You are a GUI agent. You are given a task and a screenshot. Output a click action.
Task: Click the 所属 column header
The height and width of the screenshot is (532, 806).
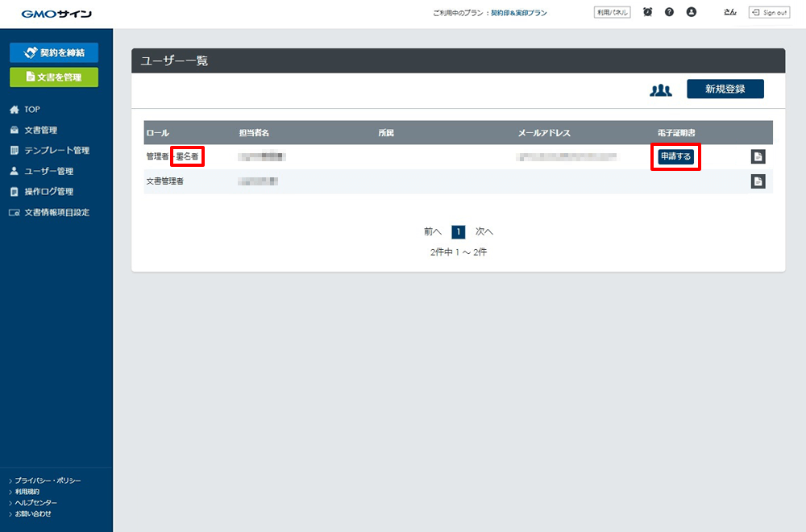pyautogui.click(x=386, y=133)
